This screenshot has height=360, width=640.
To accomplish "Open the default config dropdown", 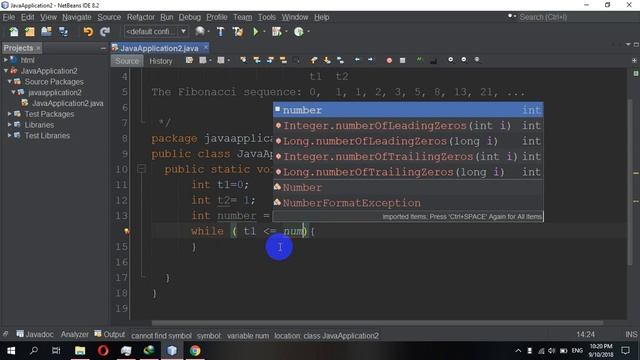I will [x=183, y=31].
